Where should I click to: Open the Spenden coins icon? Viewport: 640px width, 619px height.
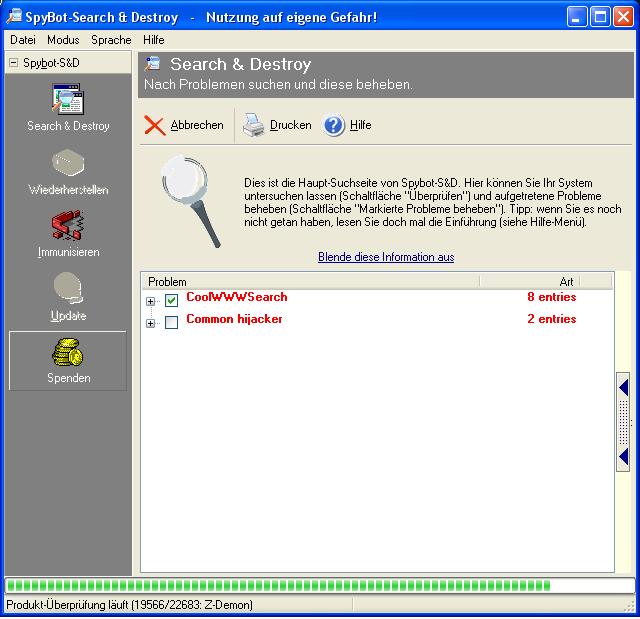pos(67,352)
